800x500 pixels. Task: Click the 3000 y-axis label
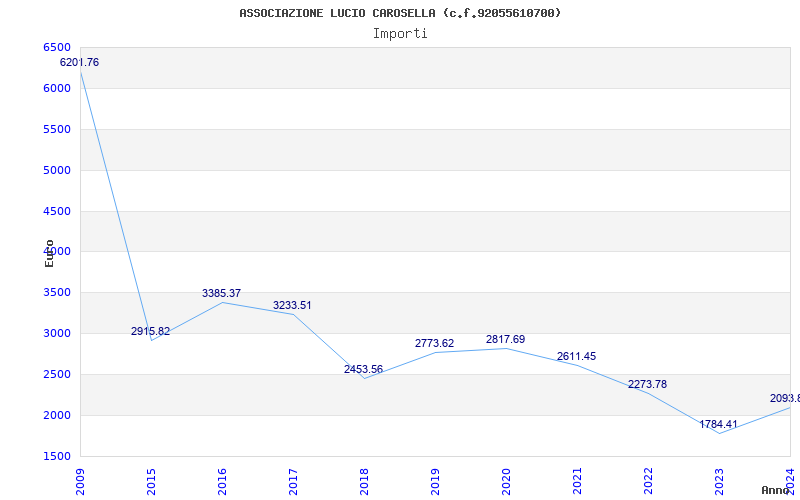point(57,334)
